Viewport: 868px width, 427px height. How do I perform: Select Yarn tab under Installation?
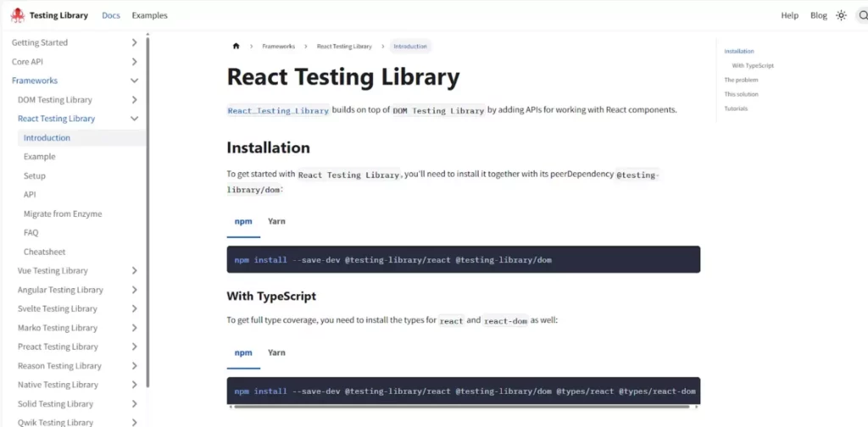click(x=277, y=221)
